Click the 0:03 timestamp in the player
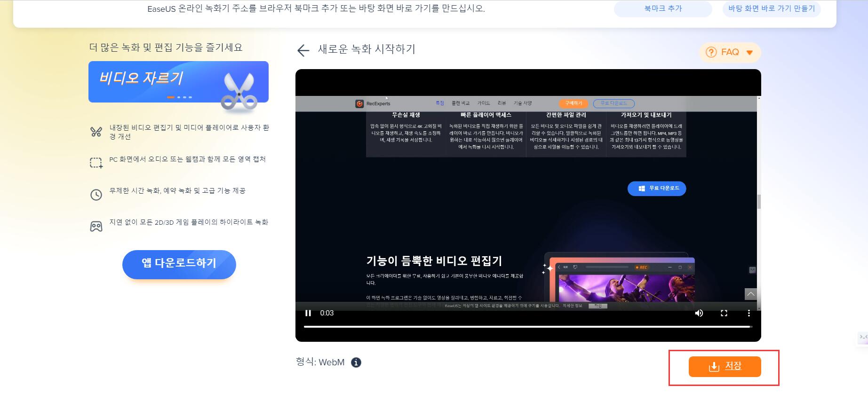The image size is (868, 417). pyautogui.click(x=327, y=313)
